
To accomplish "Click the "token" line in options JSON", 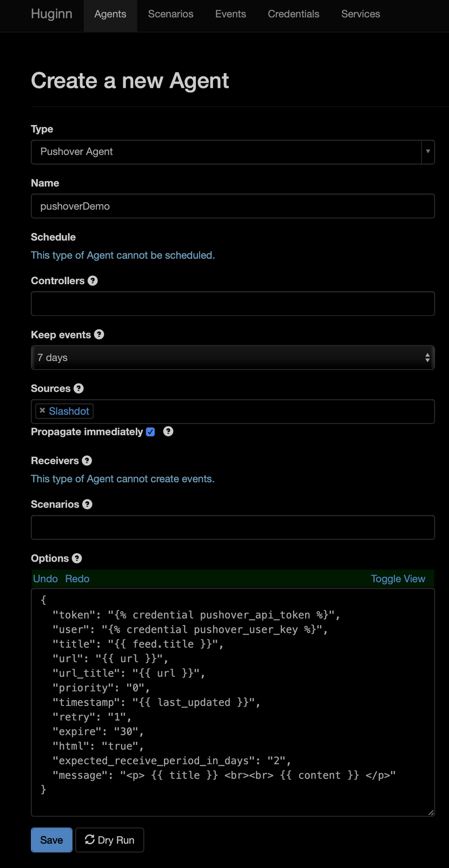I will [196, 615].
